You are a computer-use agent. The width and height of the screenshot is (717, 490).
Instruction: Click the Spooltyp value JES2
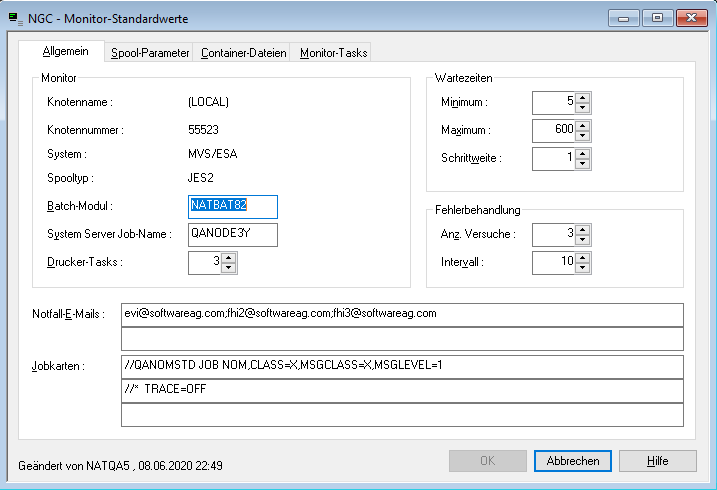pos(201,177)
